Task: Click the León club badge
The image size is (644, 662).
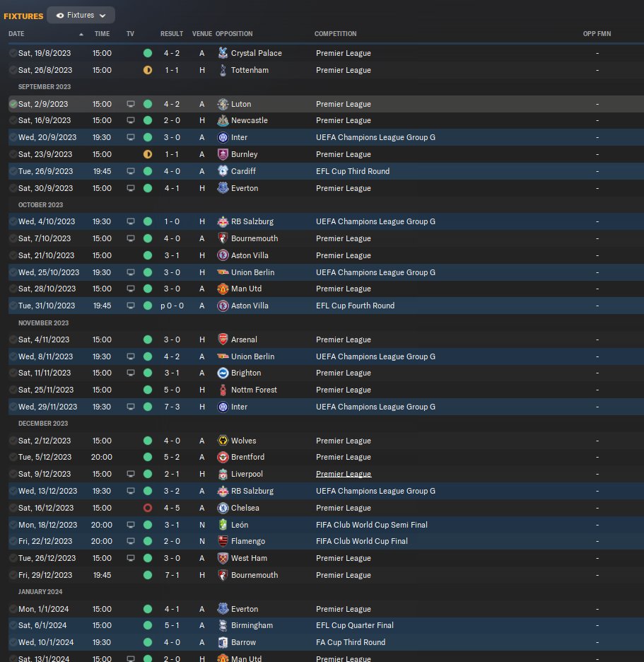Action: click(x=223, y=525)
